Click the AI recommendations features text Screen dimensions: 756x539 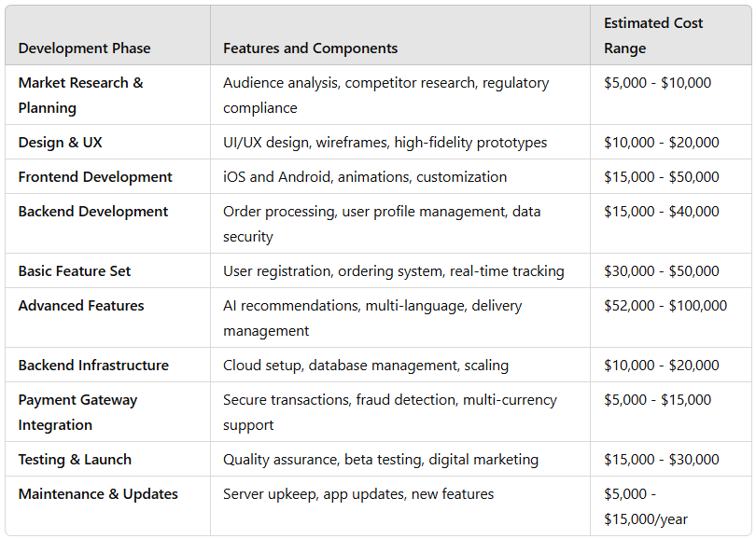tap(372, 318)
